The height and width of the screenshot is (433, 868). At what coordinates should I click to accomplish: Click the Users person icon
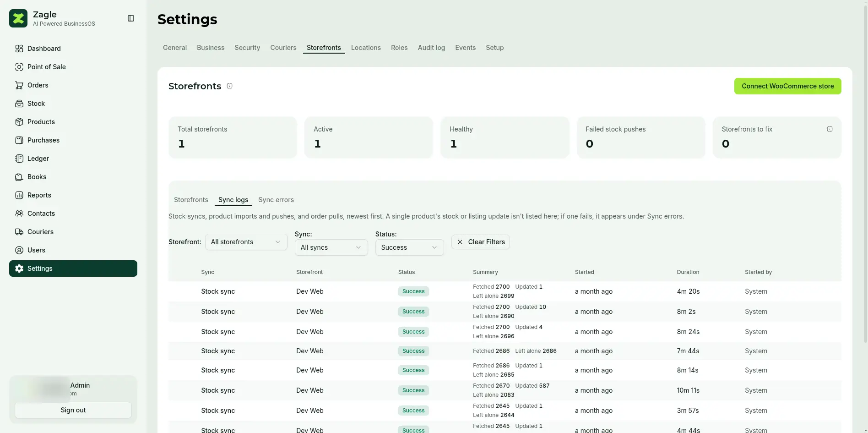[x=19, y=250]
